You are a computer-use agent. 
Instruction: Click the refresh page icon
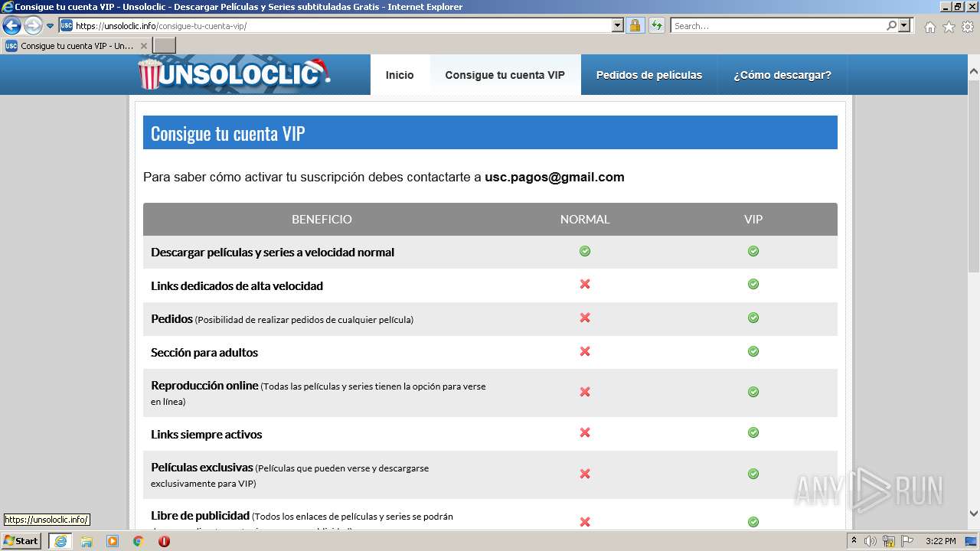click(x=657, y=25)
